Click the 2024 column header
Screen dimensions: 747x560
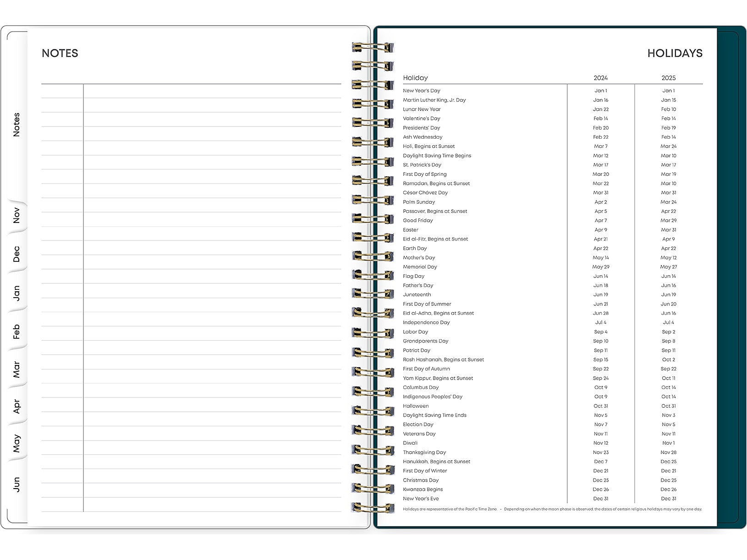coord(601,78)
